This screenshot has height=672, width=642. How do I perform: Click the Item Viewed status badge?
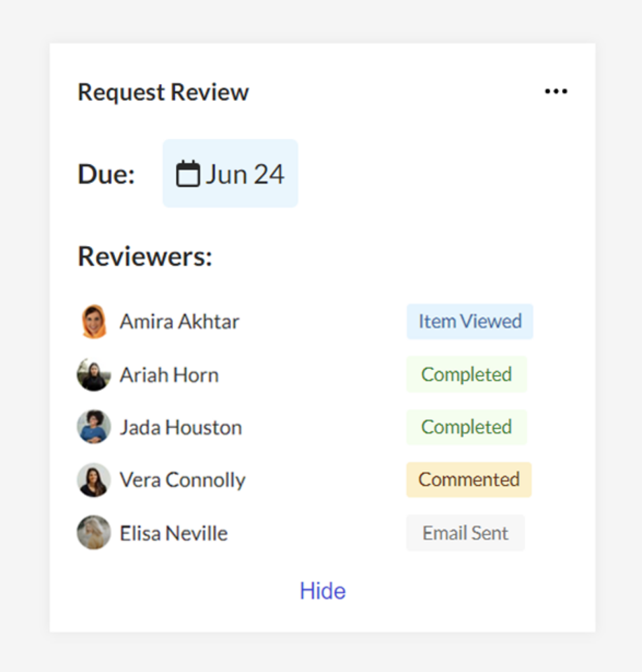(470, 322)
